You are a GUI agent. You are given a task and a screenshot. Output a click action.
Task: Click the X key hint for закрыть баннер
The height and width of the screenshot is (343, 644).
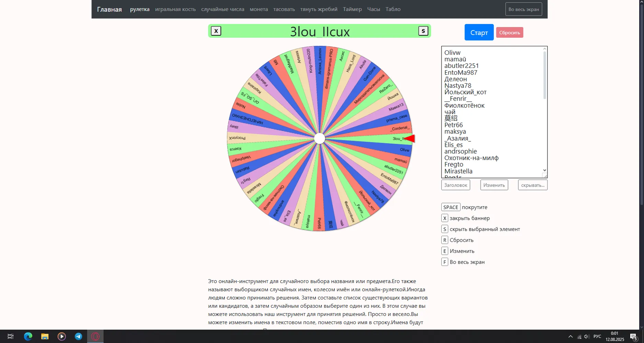pos(445,218)
